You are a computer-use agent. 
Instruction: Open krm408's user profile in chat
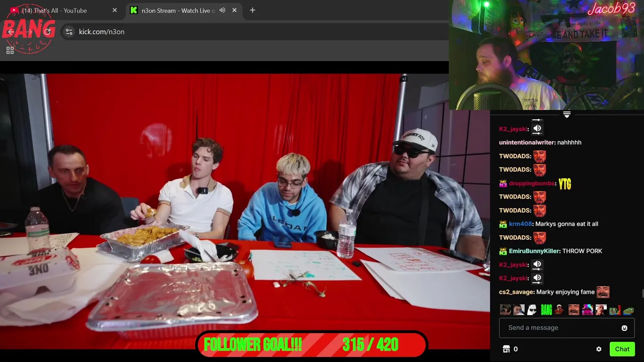coord(520,224)
